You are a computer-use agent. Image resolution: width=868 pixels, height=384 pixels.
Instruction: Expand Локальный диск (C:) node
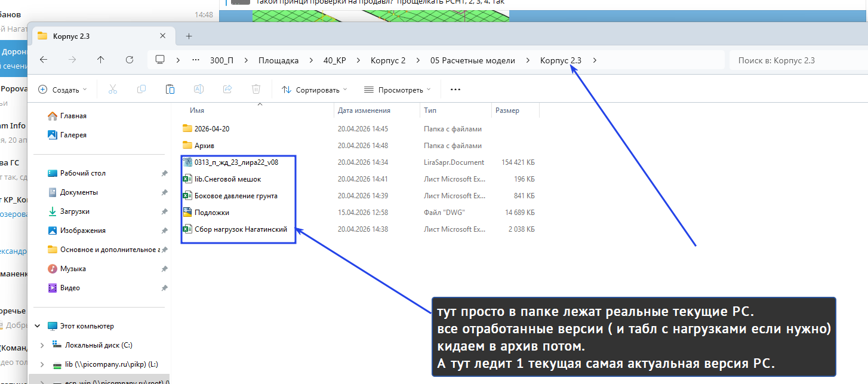click(x=42, y=345)
